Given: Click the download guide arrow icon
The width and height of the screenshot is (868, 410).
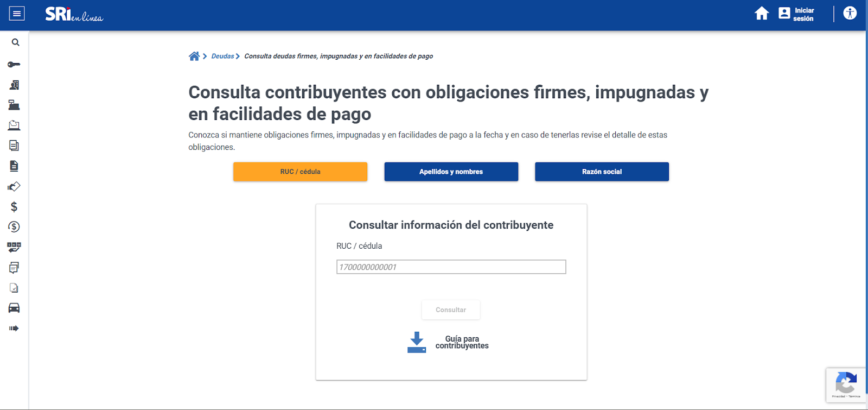Looking at the screenshot, I should (417, 342).
